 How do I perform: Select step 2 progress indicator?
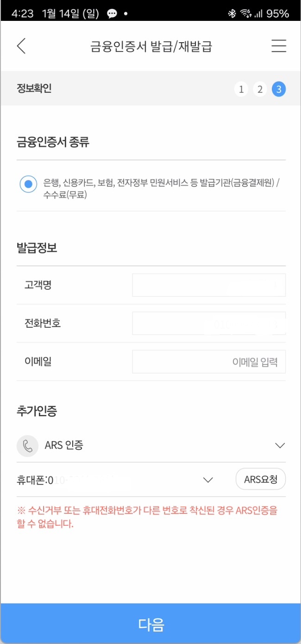260,89
